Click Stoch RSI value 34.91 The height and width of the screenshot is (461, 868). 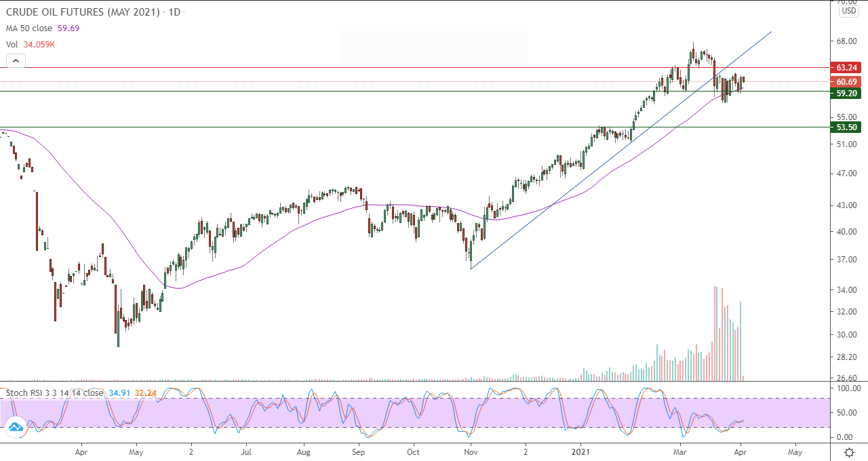click(x=118, y=393)
